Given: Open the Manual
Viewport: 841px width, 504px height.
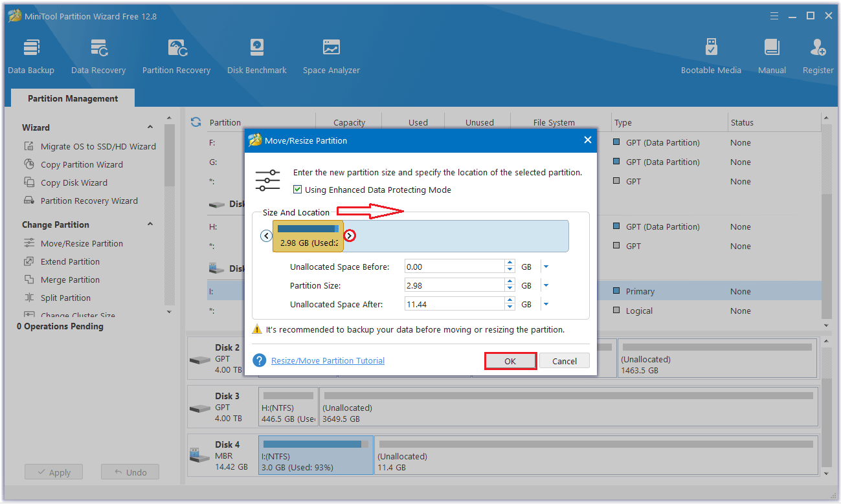Looking at the screenshot, I should pyautogui.click(x=772, y=57).
